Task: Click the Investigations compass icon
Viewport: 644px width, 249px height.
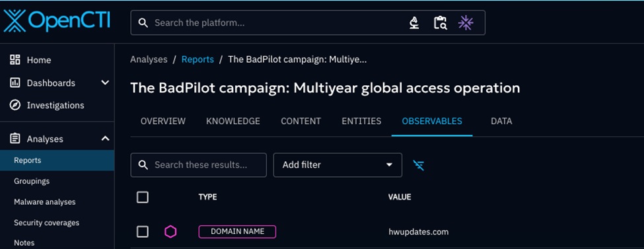Action: [x=15, y=105]
